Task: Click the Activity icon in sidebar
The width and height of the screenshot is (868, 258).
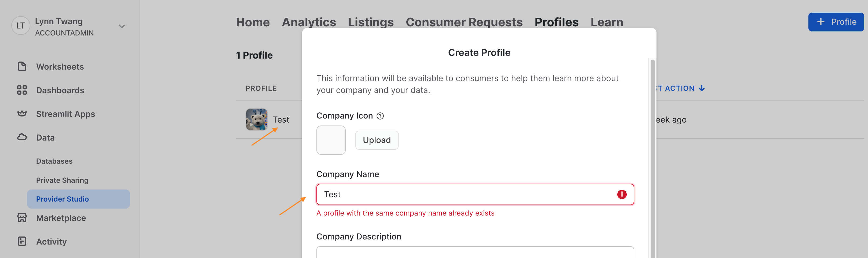Action: click(x=22, y=241)
